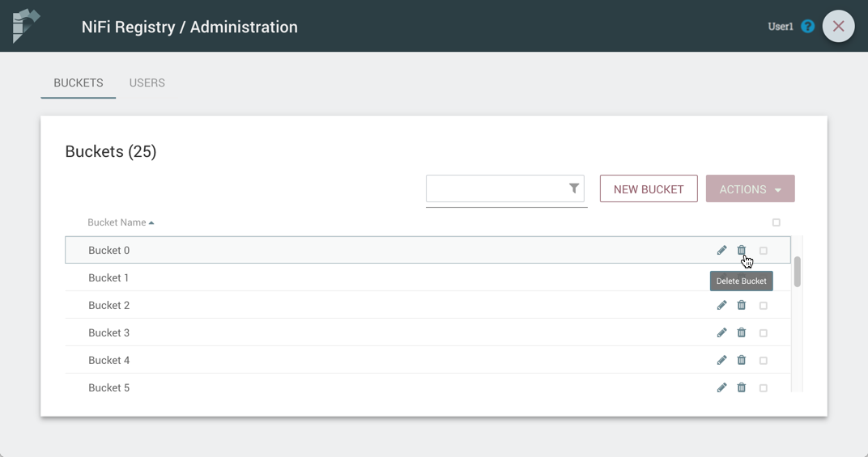
Task: Click the NEW BUCKET button
Action: 649,189
